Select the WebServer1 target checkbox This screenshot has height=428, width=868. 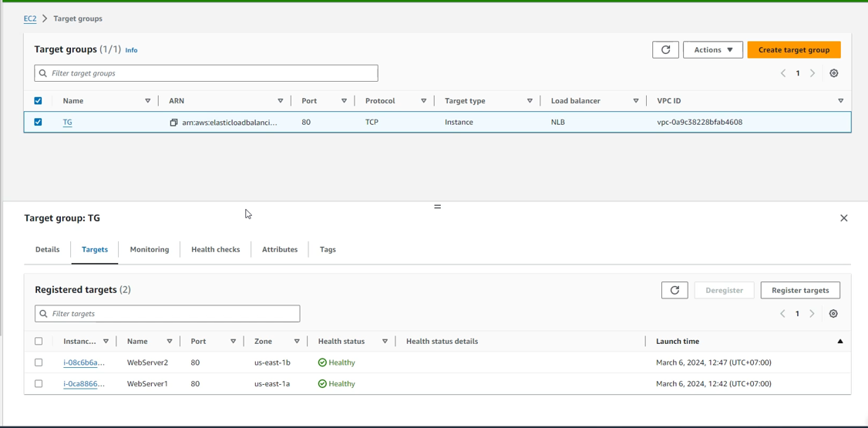click(39, 384)
